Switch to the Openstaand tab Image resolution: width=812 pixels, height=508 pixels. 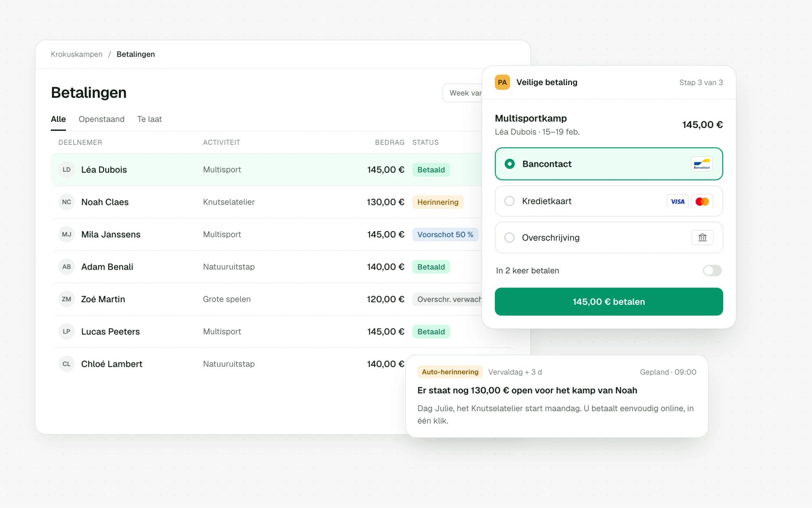101,119
